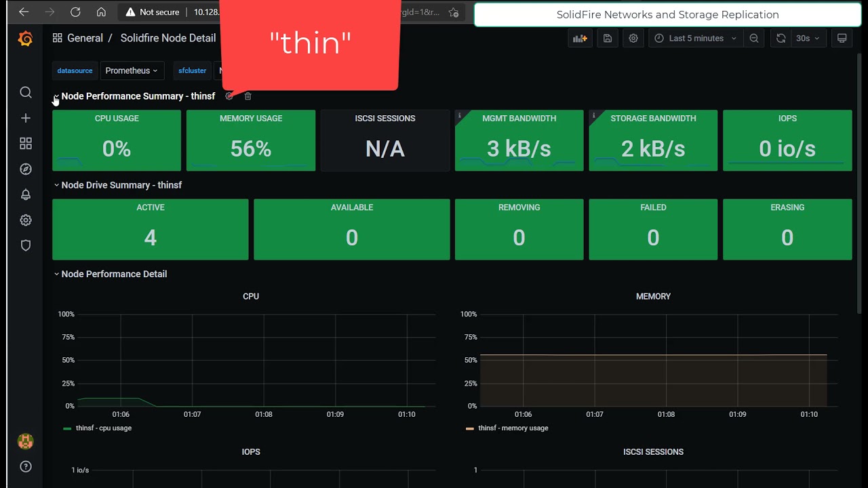Open the MEMORY USAGE panel title menu
The height and width of the screenshot is (488, 868).
click(251, 119)
